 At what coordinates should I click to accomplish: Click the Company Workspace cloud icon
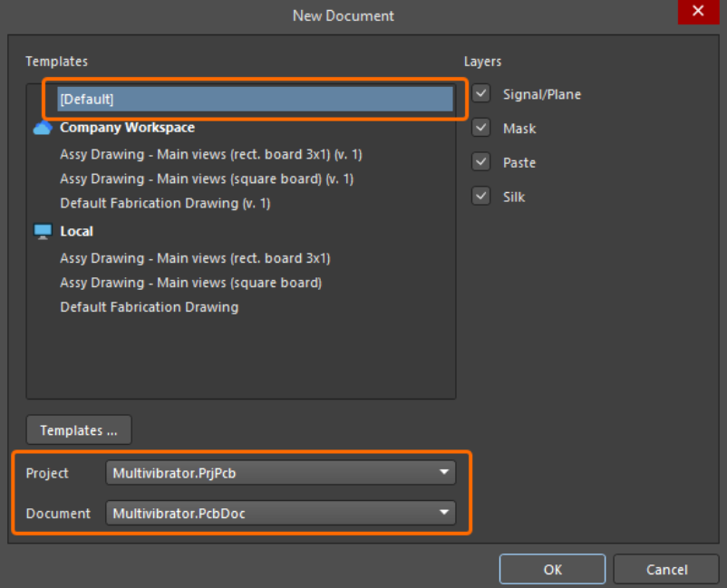42,128
